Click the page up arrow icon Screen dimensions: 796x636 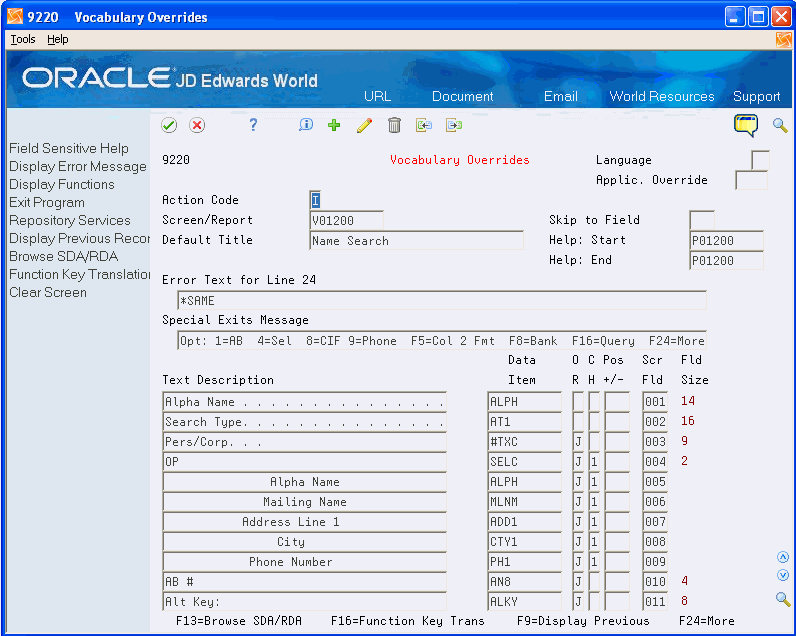click(x=783, y=557)
